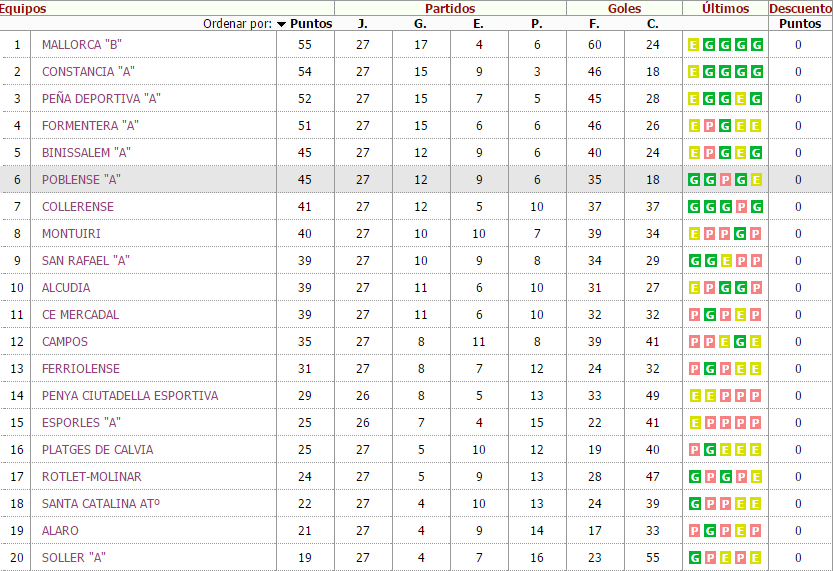
Task: Click the red P badge in Poblense A row
Action: [725, 180]
